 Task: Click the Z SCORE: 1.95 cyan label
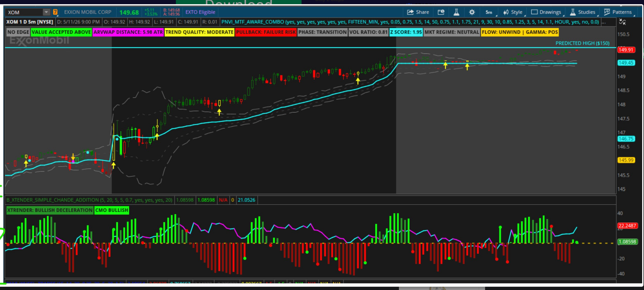406,32
